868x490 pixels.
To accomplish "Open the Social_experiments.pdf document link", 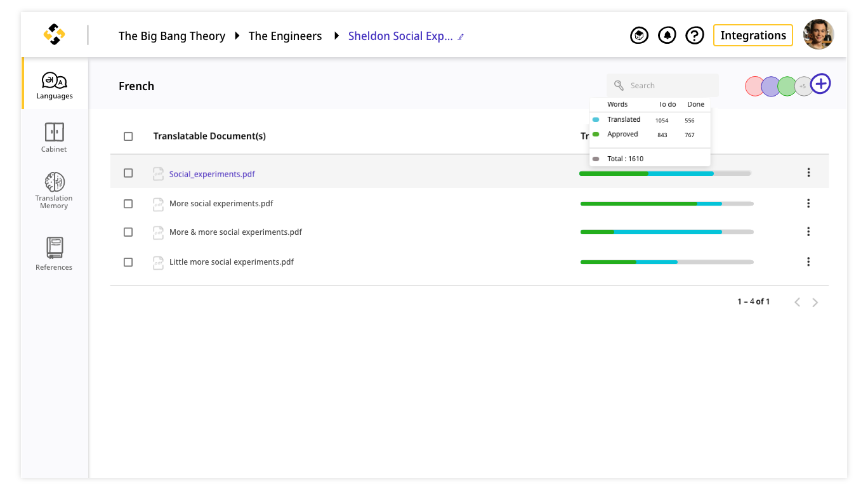I will [212, 174].
